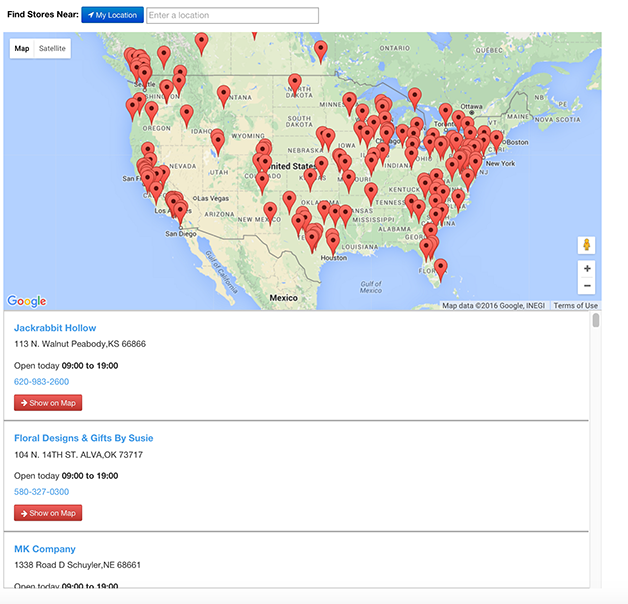Show Jackrabbit Hollow on map
Viewport: 628px width, 604px height.
click(48, 403)
